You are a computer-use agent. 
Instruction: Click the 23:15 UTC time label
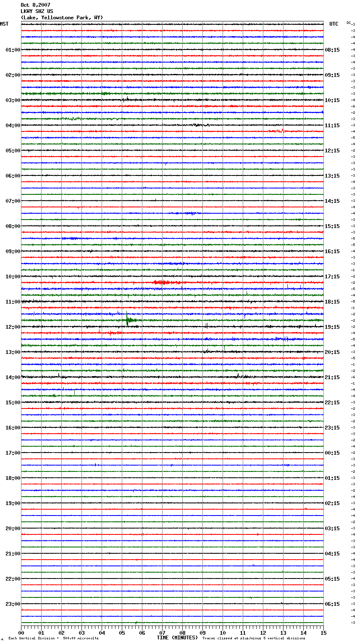click(x=332, y=428)
